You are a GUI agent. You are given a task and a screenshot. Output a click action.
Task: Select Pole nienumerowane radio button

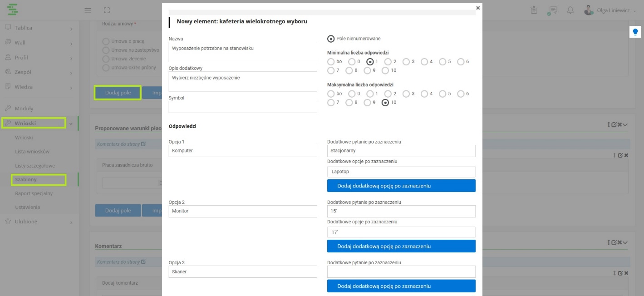[x=331, y=39]
